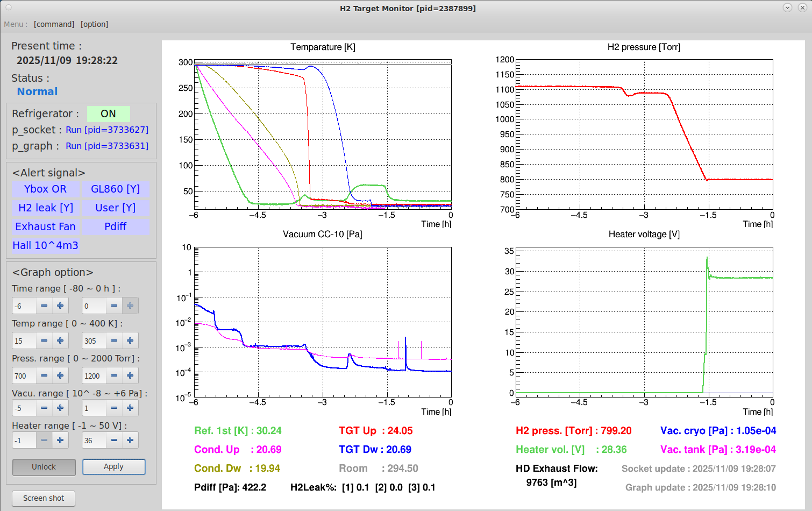Increase the Temp range maximum value

[130, 340]
